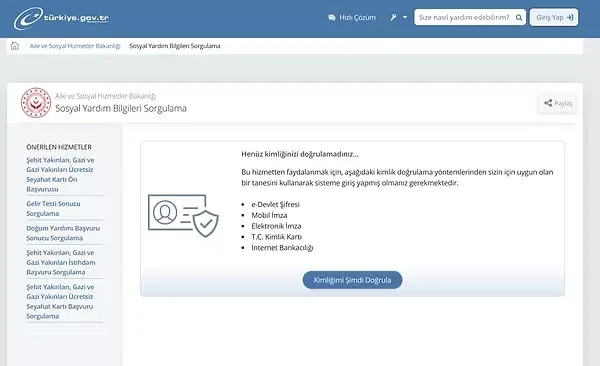Click 'Elektronik İmza' list item
The width and height of the screenshot is (600, 366).
click(x=276, y=226)
